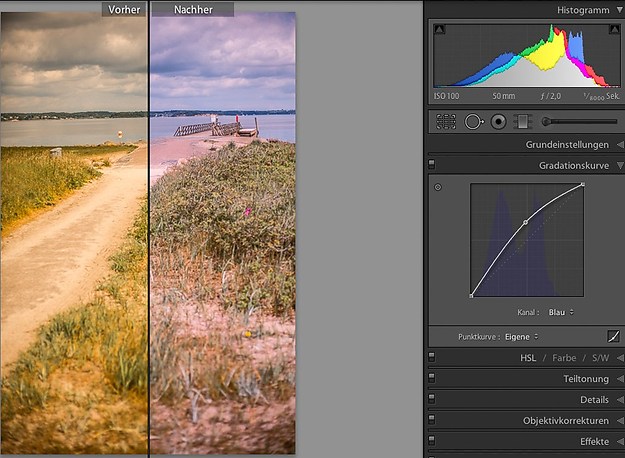This screenshot has width=625, height=458.
Task: Expand the Grundeinstellungen panel
Action: click(x=567, y=145)
